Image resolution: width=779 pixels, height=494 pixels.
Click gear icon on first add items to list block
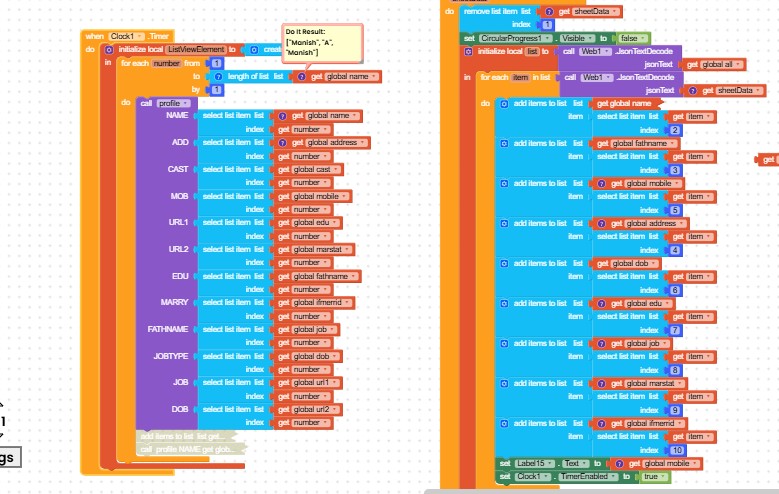[504, 103]
